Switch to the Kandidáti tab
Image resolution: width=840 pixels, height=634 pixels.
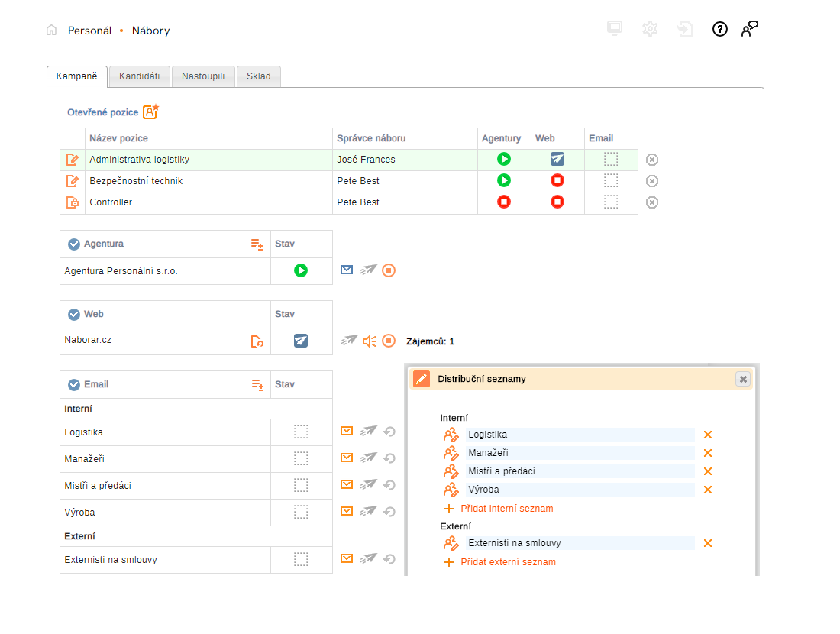139,76
